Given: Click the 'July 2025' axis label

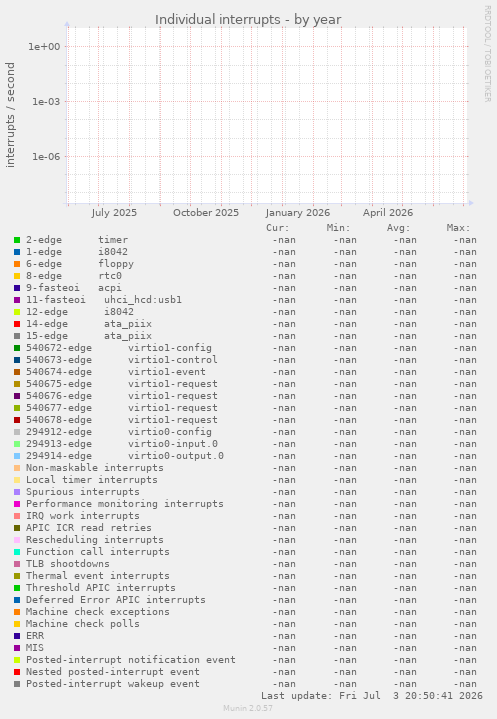Looking at the screenshot, I should [114, 213].
